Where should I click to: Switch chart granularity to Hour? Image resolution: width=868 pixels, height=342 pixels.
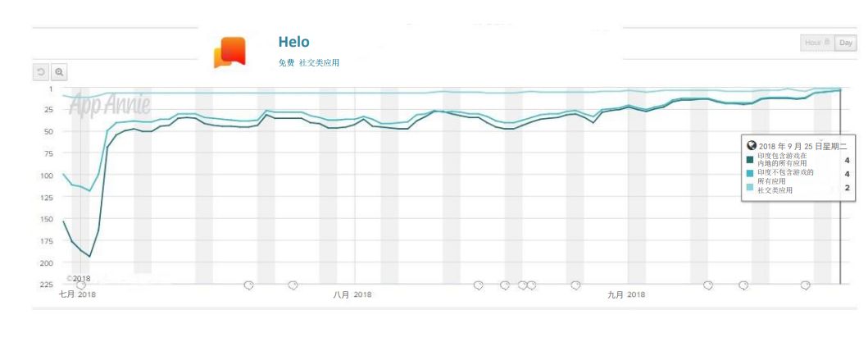[817, 43]
